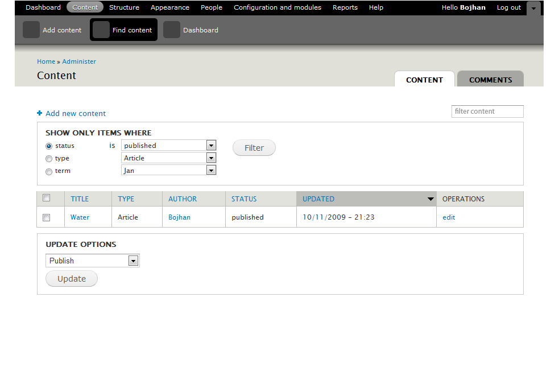The width and height of the screenshot is (559, 392).
Task: Open the Water article title link
Action: pos(80,217)
